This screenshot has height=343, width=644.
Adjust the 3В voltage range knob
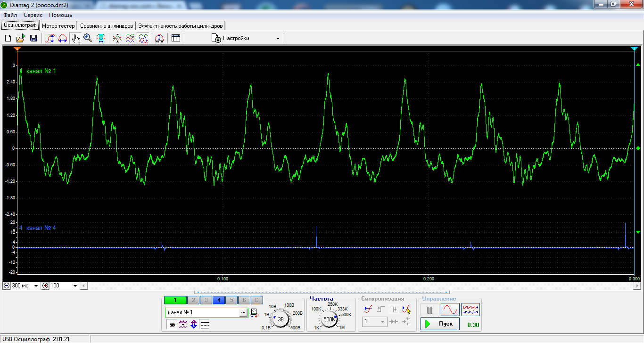pos(281,319)
